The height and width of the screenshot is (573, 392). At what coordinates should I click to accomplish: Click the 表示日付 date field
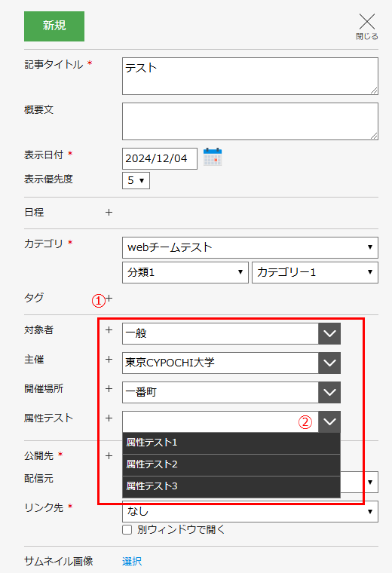click(160, 158)
